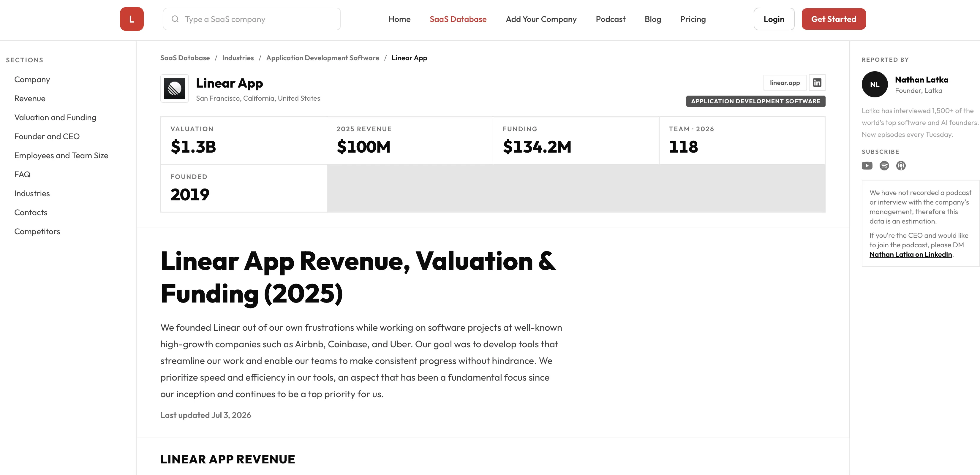The width and height of the screenshot is (980, 475).
Task: Jump to the Contacts section
Action: tap(31, 213)
